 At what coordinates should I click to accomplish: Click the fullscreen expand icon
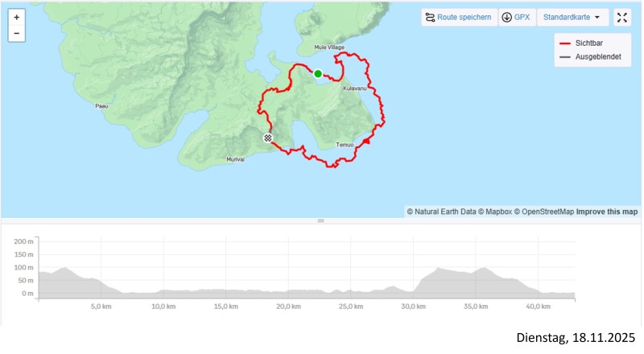[622, 17]
